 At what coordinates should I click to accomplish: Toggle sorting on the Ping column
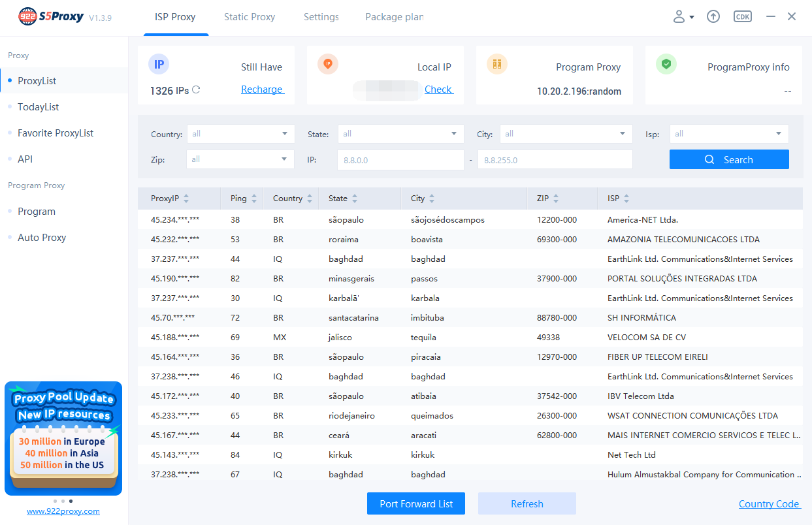[x=253, y=198]
